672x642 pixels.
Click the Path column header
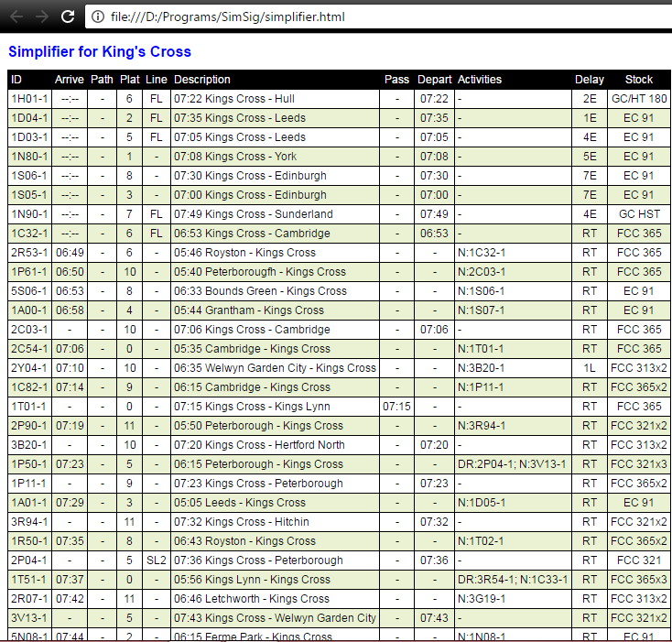tap(102, 80)
